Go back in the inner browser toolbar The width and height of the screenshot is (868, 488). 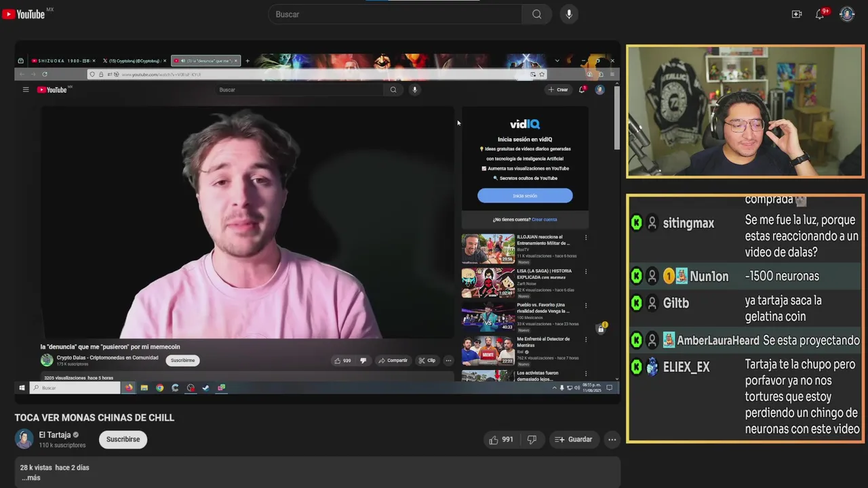point(22,74)
